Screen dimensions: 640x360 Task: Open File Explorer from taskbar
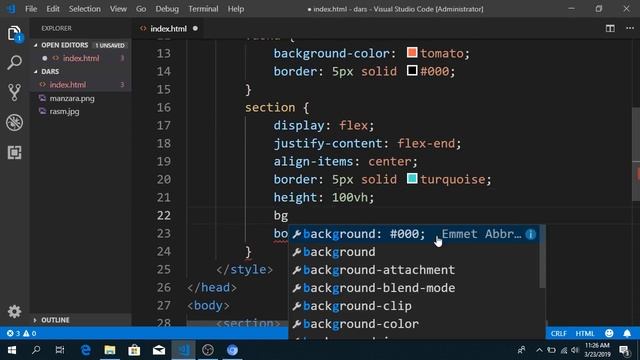(110, 350)
